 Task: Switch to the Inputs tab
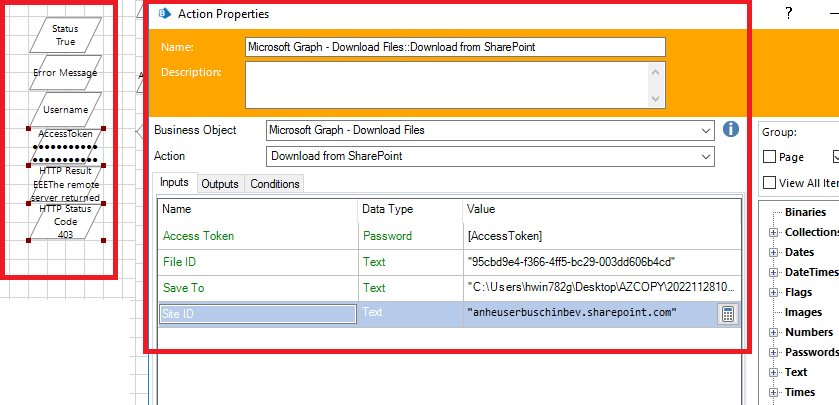(174, 182)
